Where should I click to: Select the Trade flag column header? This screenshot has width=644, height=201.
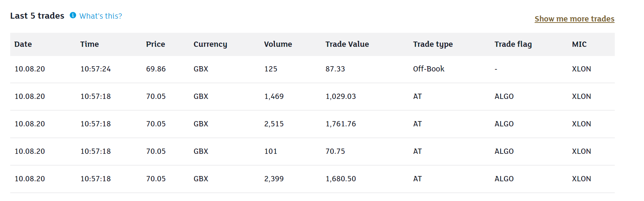pyautogui.click(x=513, y=44)
